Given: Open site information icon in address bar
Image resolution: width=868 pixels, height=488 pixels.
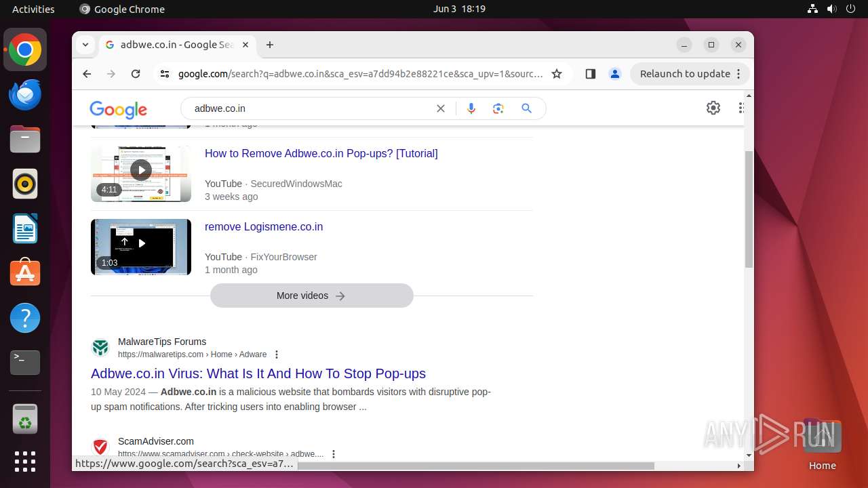Looking at the screenshot, I should point(165,74).
